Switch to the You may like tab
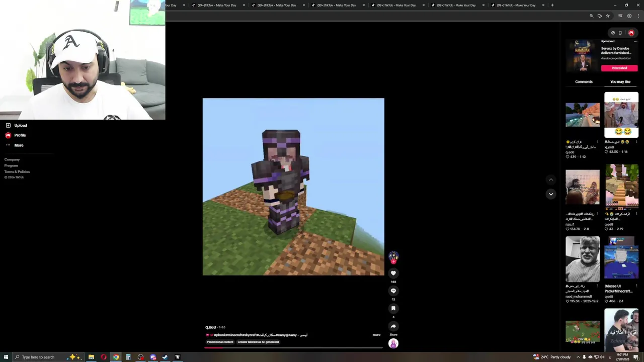 (620, 81)
